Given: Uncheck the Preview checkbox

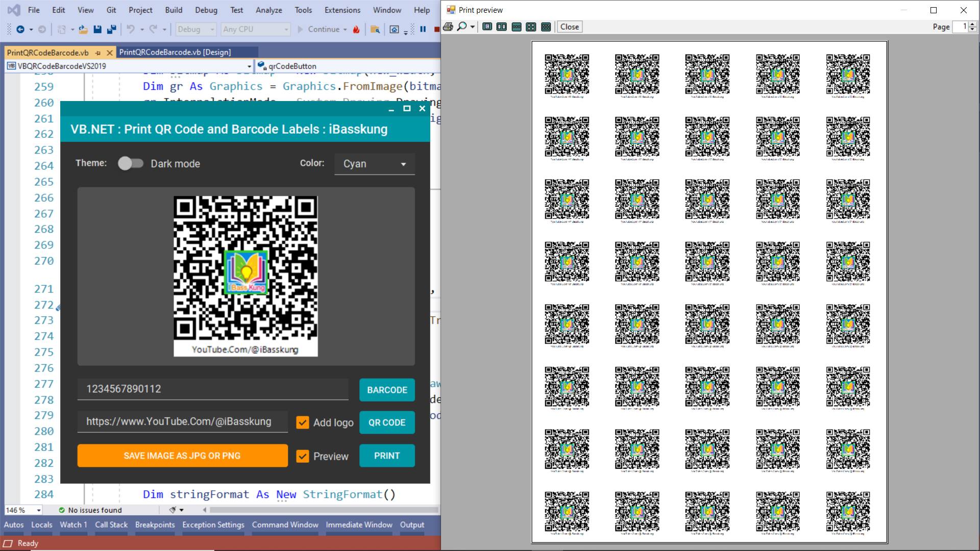Looking at the screenshot, I should point(303,456).
